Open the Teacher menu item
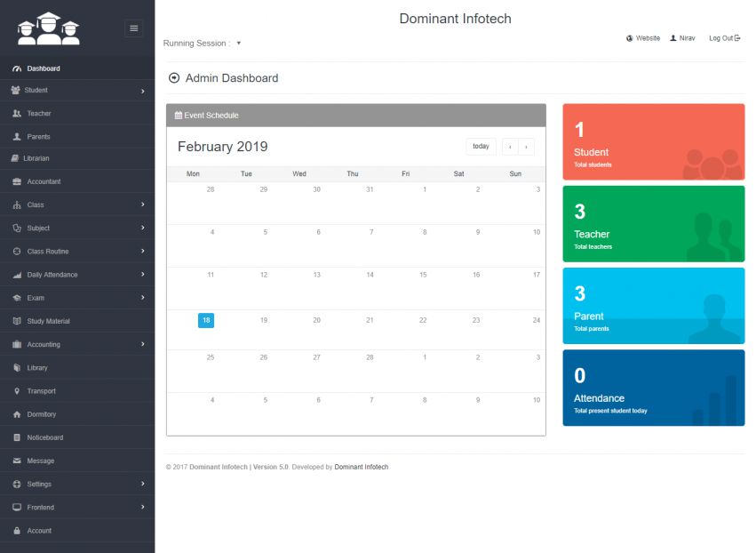Image resolution: width=756 pixels, height=553 pixels. [77, 114]
